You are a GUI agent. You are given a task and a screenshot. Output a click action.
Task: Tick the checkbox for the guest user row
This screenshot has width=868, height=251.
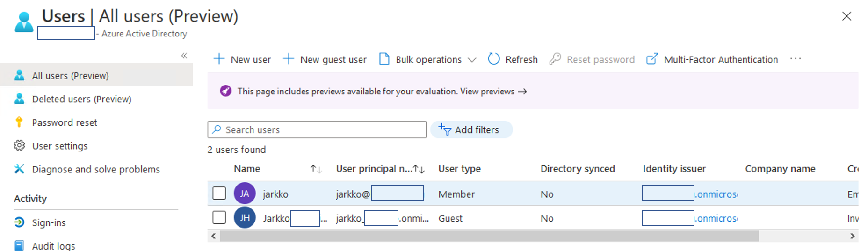pyautogui.click(x=219, y=218)
